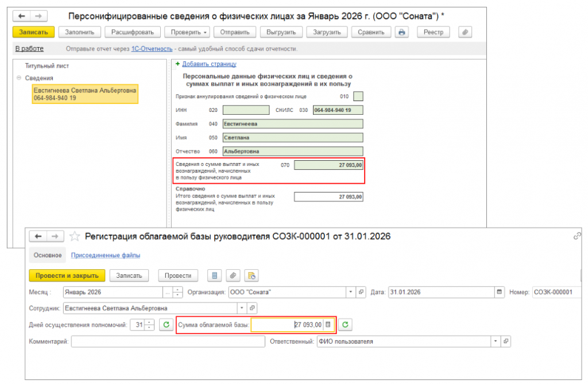588x384 pixels.
Task: Click the stepper on days count 31
Action: point(149,324)
